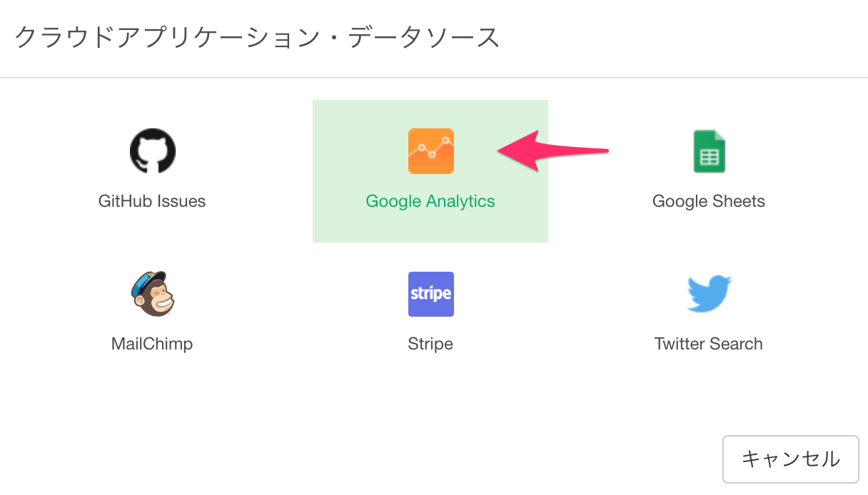Open the green Google Sheets icon

click(x=709, y=151)
